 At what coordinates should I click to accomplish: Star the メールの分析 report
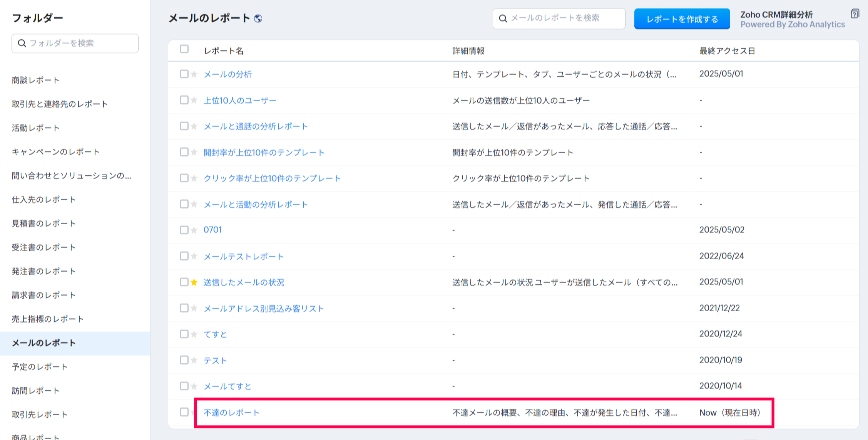click(x=194, y=74)
